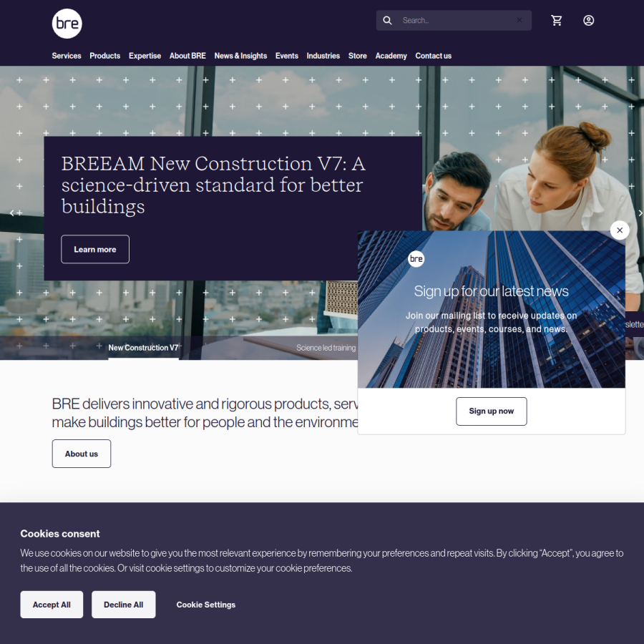Click the Sign up now button
This screenshot has width=644, height=644.
[x=491, y=411]
